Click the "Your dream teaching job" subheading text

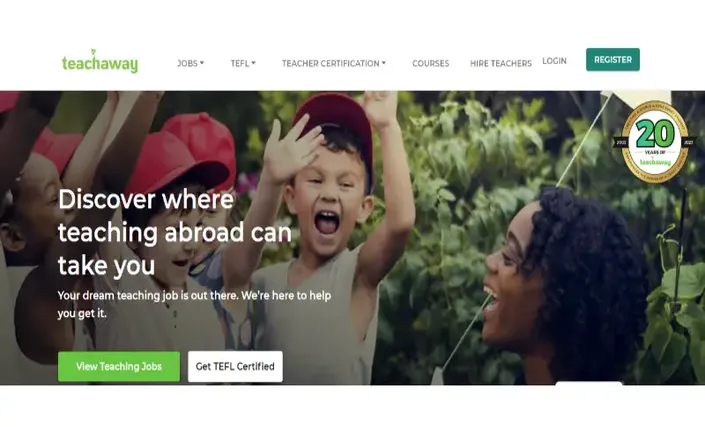[x=194, y=304]
